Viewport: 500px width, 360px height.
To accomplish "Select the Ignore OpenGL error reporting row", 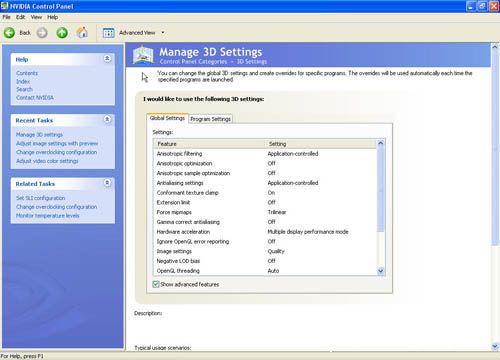I will click(265, 241).
